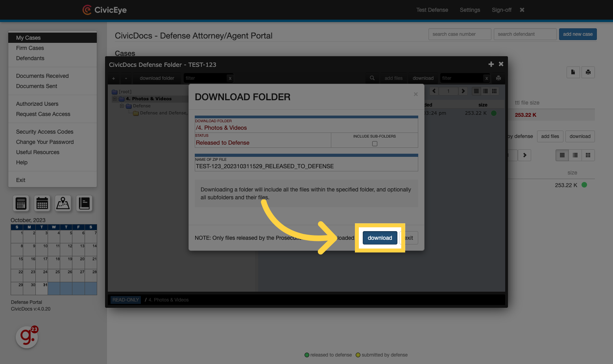Open Settings in the top bar
Image resolution: width=613 pixels, height=364 pixels.
click(470, 10)
